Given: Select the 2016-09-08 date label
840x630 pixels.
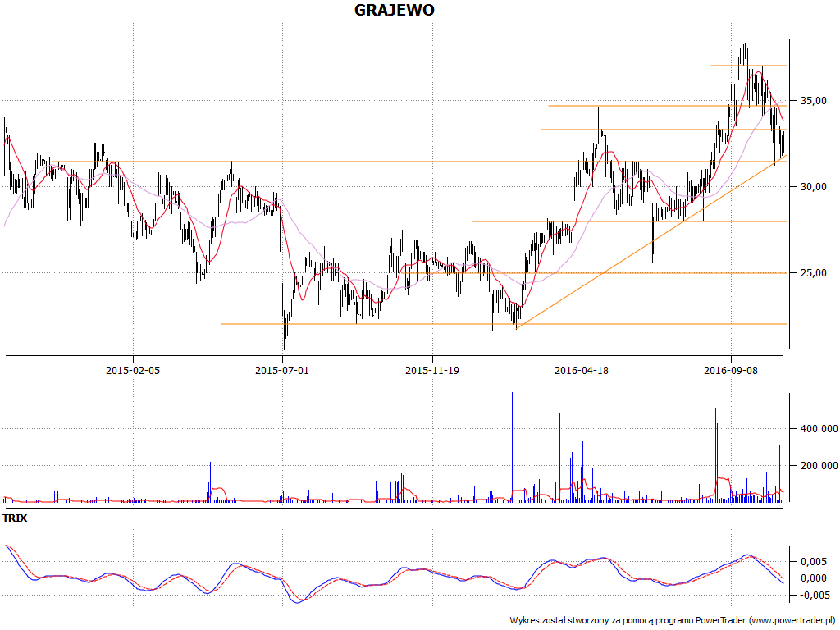Looking at the screenshot, I should pos(731,370).
